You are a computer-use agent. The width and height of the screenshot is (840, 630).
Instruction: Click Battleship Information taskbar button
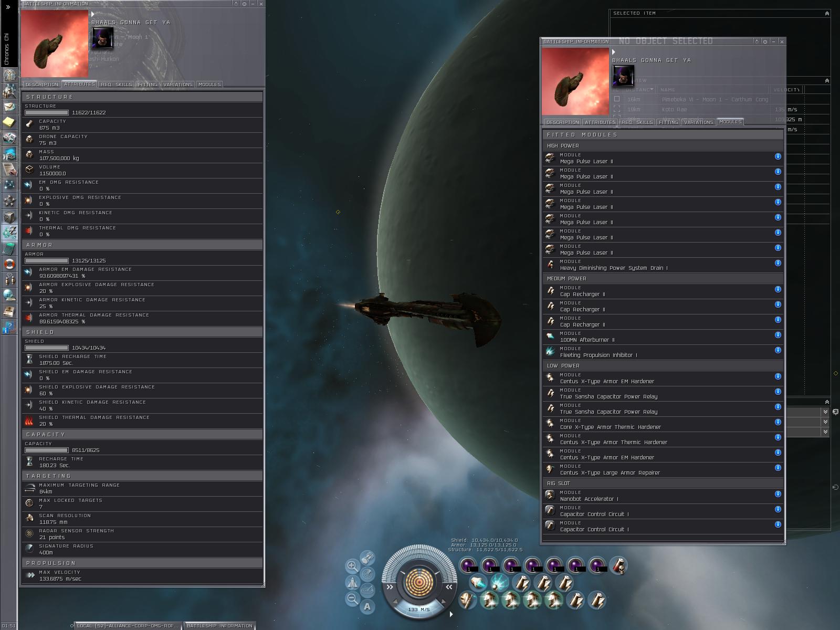tap(219, 625)
